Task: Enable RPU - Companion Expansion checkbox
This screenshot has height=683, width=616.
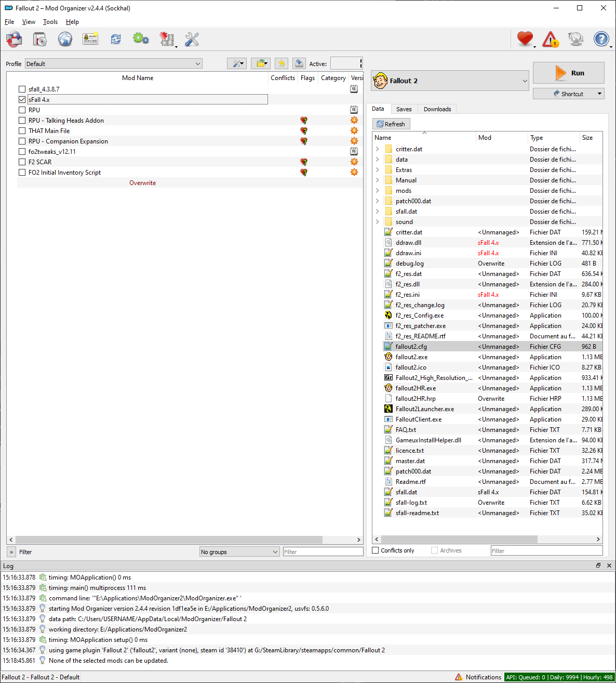Action: tap(22, 141)
